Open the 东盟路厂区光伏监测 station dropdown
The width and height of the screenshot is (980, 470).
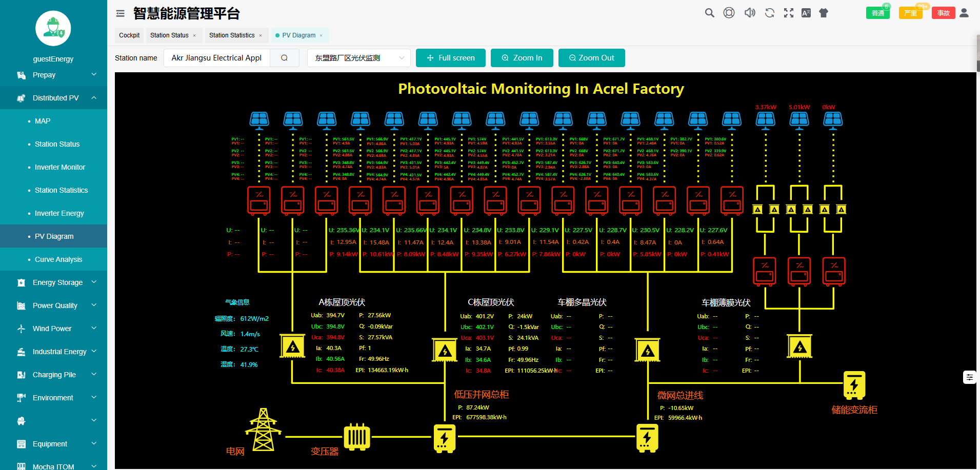(x=358, y=57)
